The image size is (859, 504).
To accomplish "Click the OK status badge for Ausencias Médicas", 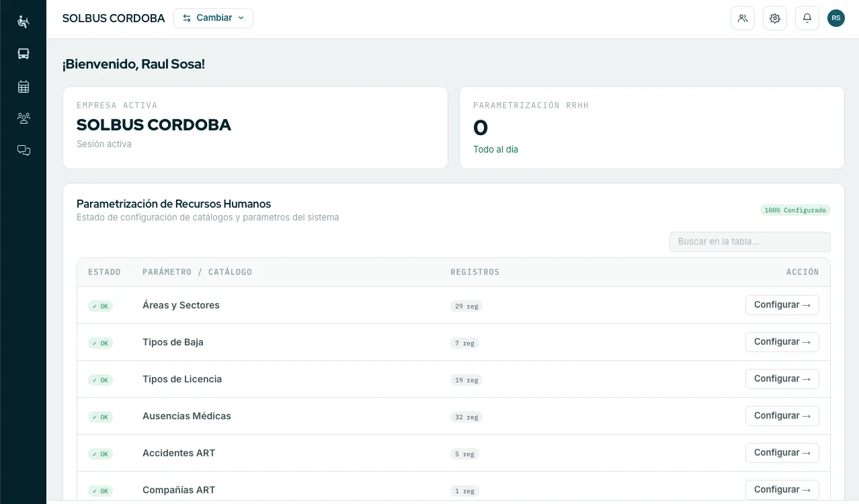I will 100,417.
